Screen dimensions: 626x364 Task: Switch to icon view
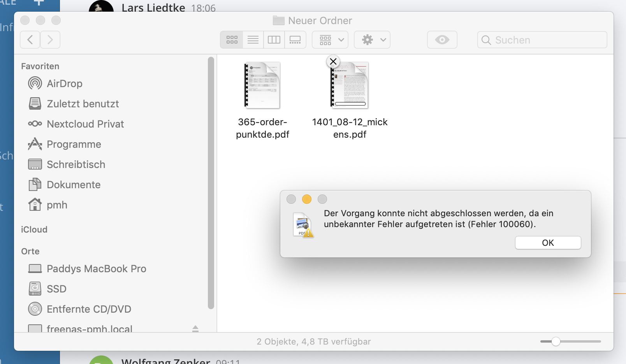coord(232,40)
